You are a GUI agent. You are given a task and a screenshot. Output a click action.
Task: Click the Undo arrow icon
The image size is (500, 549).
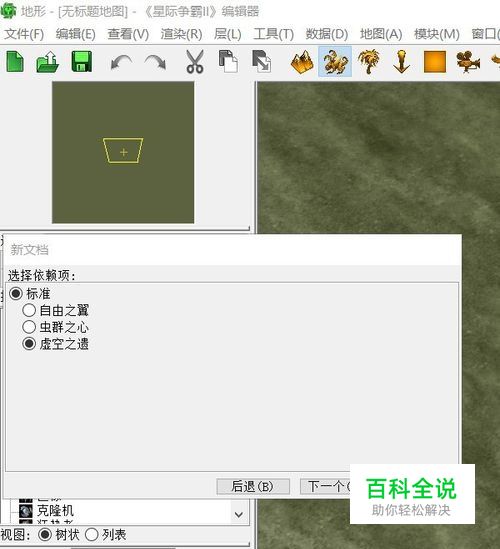(x=121, y=63)
